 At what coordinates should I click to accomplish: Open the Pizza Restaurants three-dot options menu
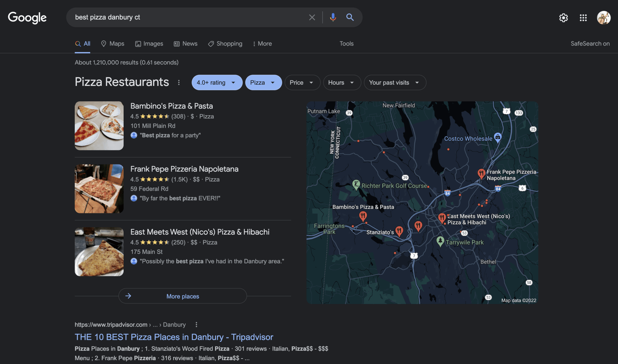(179, 83)
